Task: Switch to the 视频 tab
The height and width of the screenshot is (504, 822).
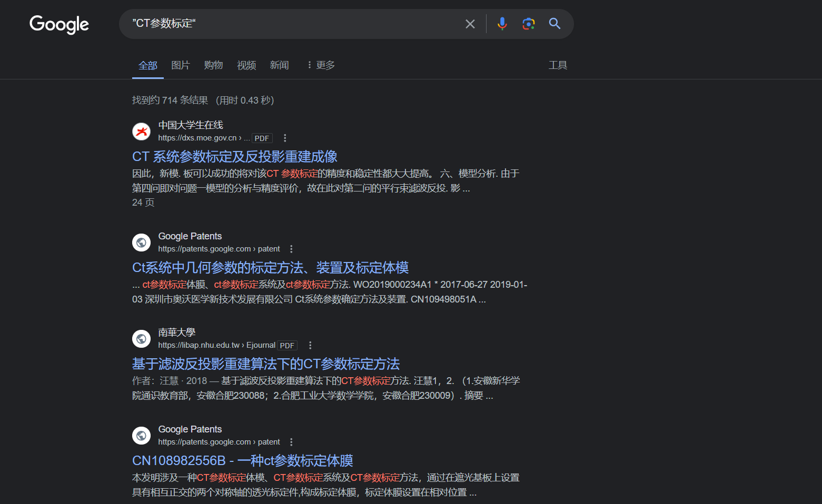Action: click(x=246, y=65)
